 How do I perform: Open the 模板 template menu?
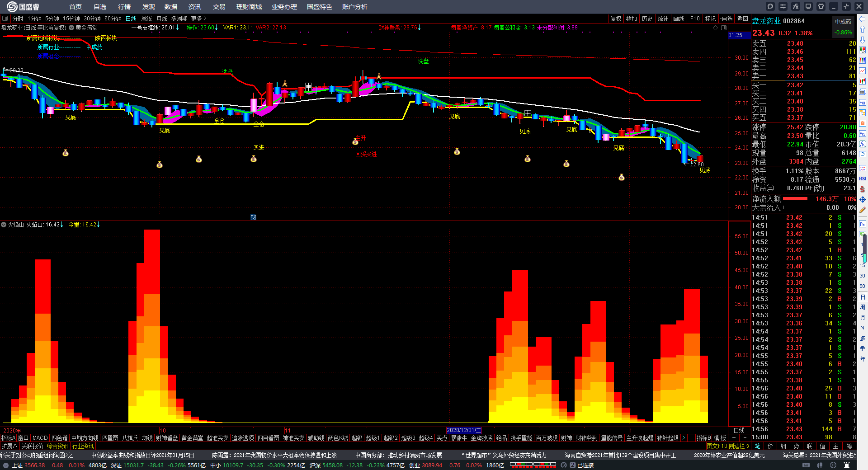coord(720,438)
